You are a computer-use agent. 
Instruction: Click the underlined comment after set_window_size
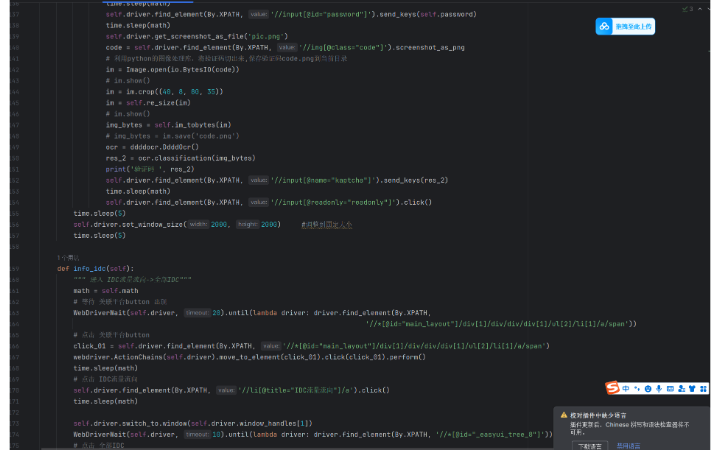[x=326, y=225]
